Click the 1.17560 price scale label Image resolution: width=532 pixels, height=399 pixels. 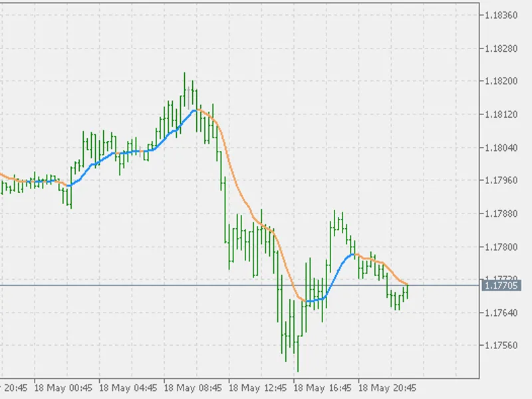pyautogui.click(x=501, y=345)
